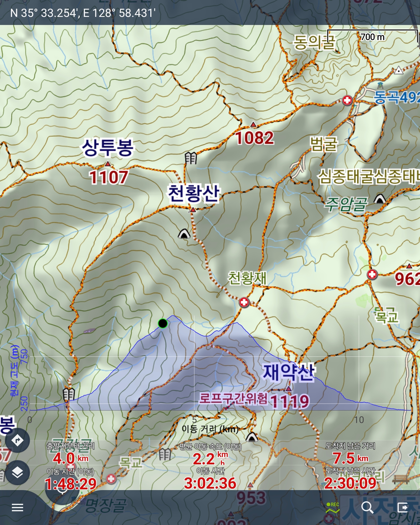The height and width of the screenshot is (525, 420).
Task: Tap the cave icon below the distance axis
Action: (252, 437)
